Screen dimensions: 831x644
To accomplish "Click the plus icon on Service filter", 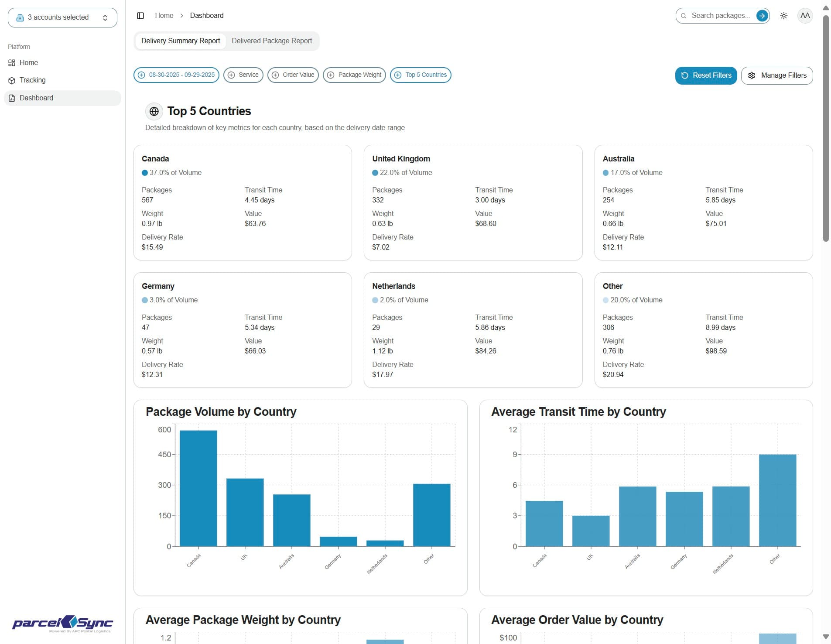I will (x=231, y=75).
